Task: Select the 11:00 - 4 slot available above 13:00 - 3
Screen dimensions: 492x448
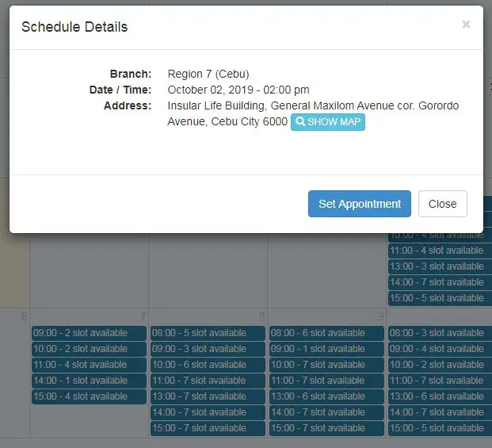Action: coord(440,251)
